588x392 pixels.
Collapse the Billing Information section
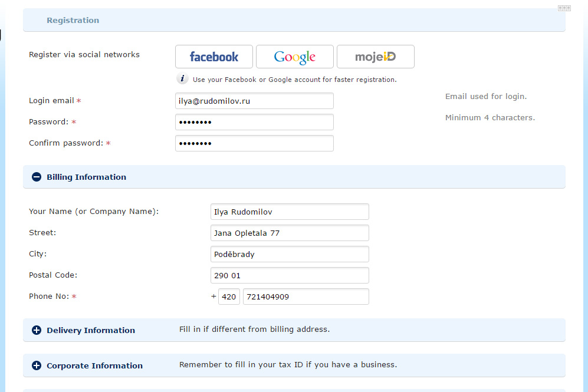pos(37,177)
